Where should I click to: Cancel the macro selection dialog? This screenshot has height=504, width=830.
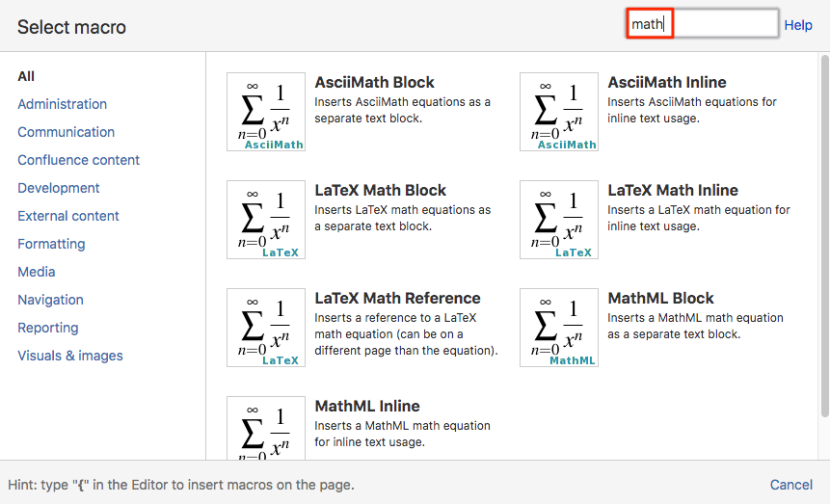pos(790,485)
